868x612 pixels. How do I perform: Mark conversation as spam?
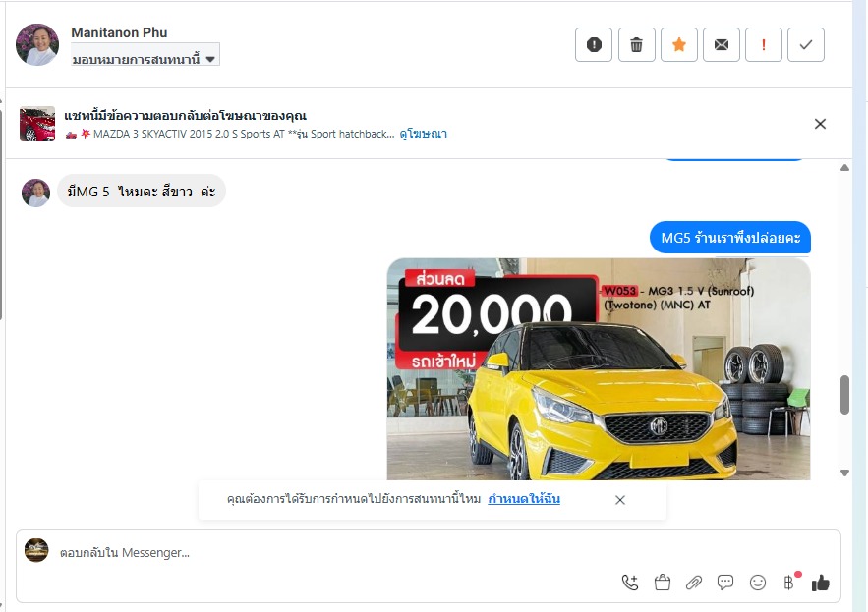(594, 45)
